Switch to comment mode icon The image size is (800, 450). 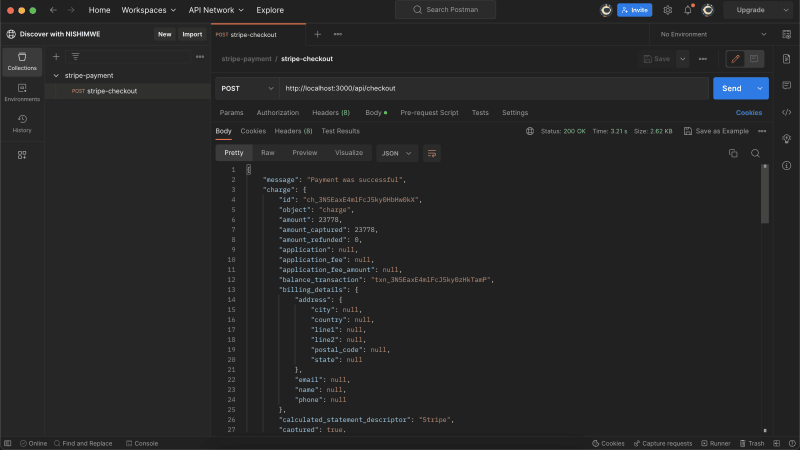754,59
